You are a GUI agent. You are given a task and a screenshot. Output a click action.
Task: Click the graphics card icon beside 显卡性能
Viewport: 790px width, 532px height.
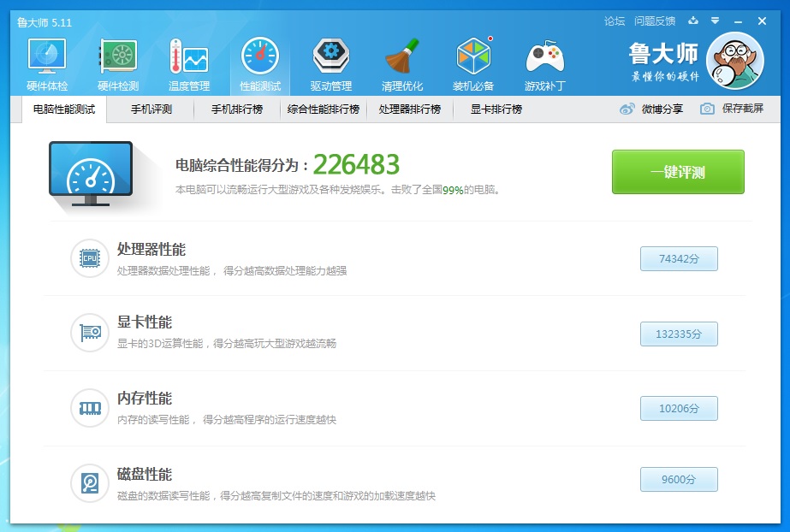point(90,333)
